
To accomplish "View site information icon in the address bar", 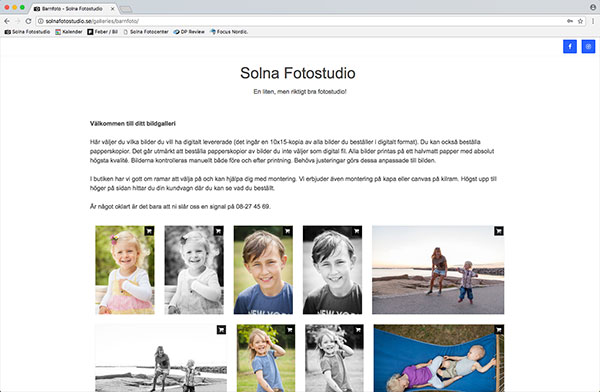I will [41, 21].
